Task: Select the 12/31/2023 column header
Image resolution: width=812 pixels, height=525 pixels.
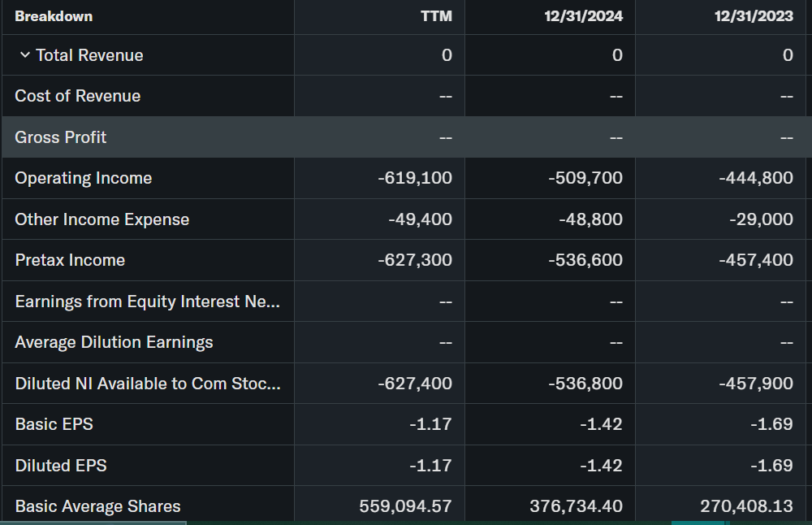Action: (x=754, y=16)
